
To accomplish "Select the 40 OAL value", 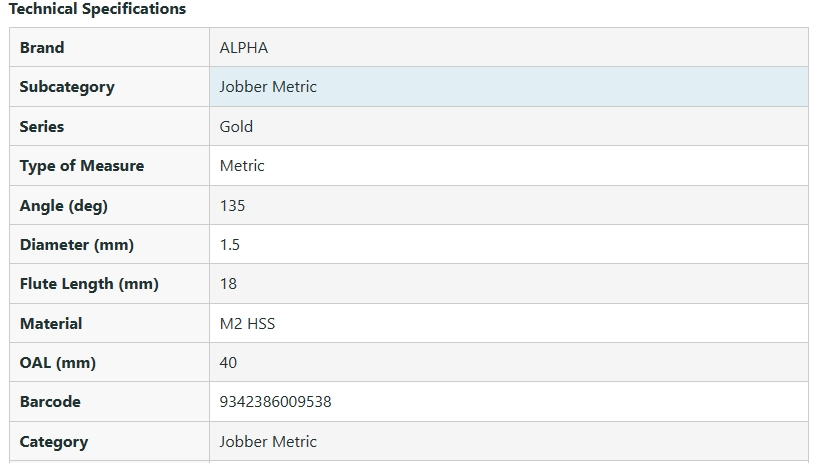I will [228, 363].
